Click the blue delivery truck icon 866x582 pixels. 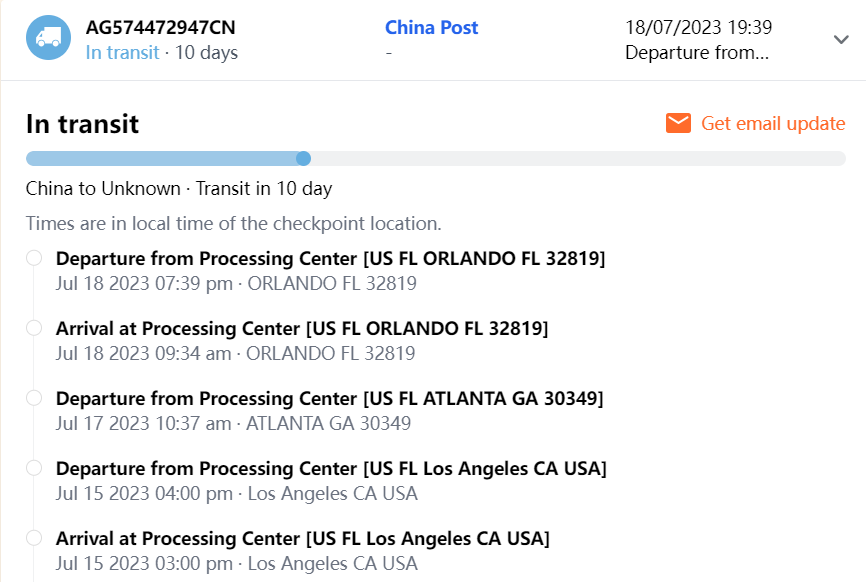pyautogui.click(x=48, y=38)
